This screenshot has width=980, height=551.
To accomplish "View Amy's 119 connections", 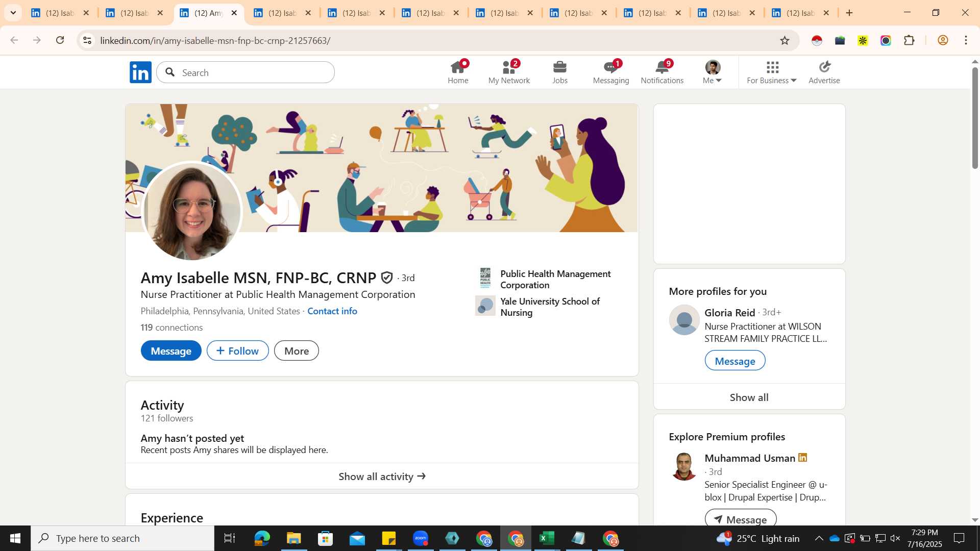I will tap(171, 327).
